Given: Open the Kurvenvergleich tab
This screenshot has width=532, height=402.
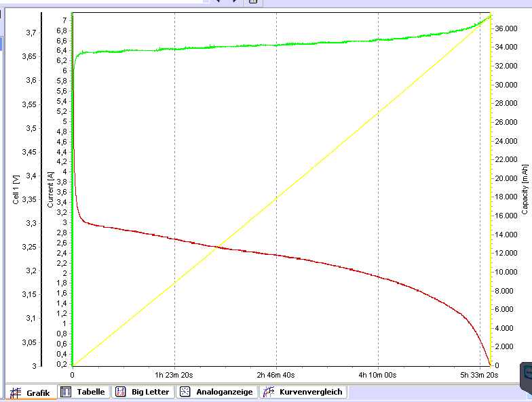Looking at the screenshot, I should pos(303,392).
